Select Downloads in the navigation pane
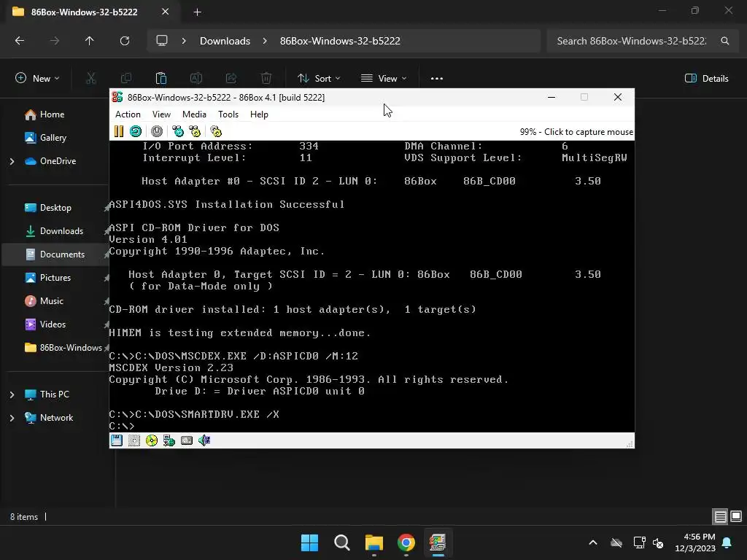 pos(61,231)
